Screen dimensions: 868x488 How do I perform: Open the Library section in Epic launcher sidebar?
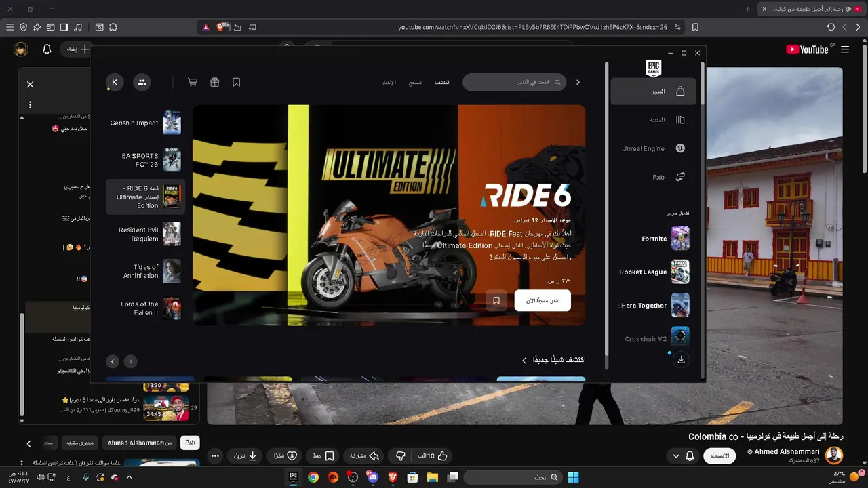point(653,120)
